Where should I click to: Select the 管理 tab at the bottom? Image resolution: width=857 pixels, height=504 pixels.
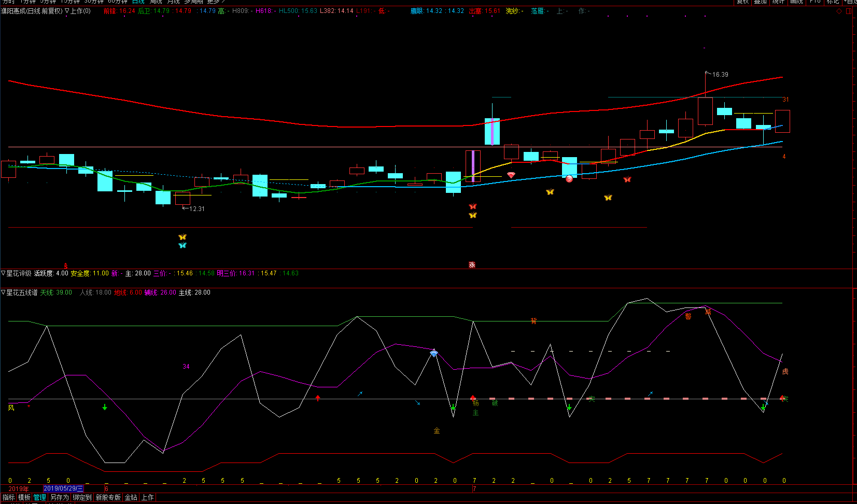pos(40,497)
